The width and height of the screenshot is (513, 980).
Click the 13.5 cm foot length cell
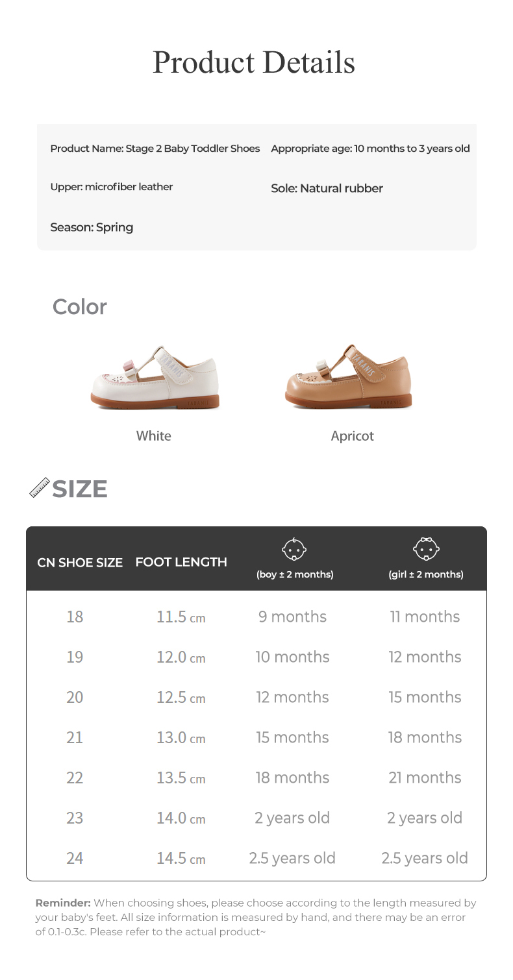click(181, 778)
